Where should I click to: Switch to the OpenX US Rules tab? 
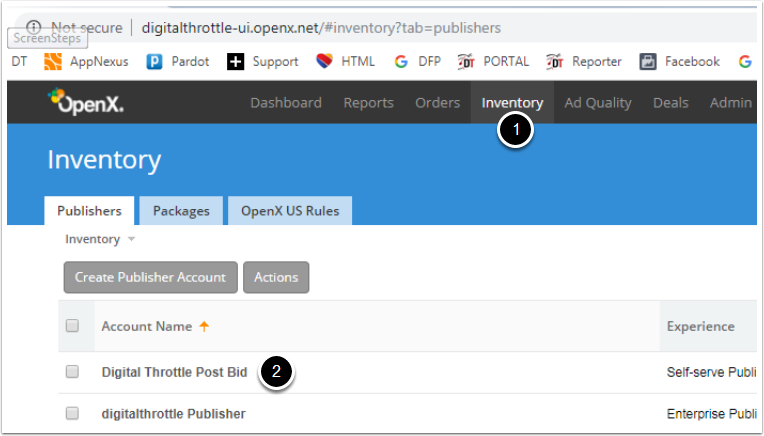click(x=290, y=211)
